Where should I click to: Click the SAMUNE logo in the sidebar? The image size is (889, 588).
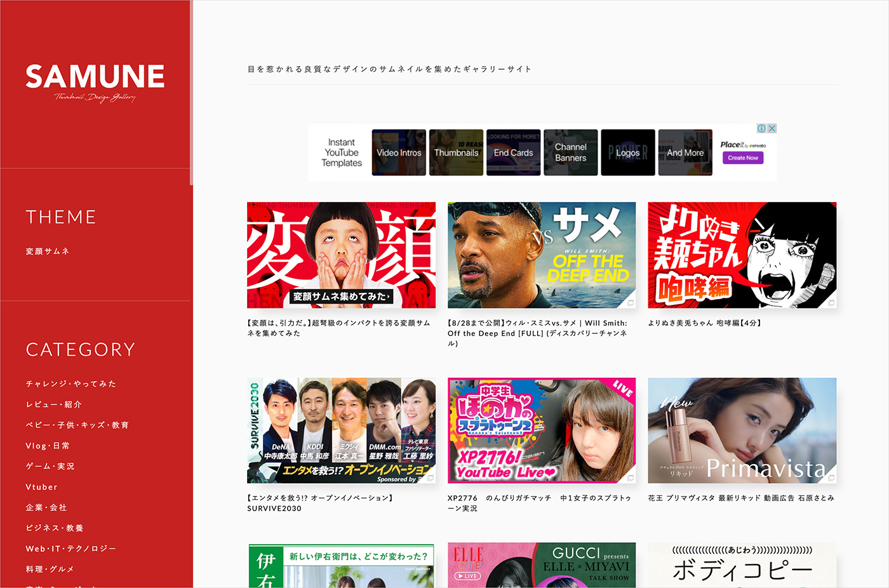[95, 83]
